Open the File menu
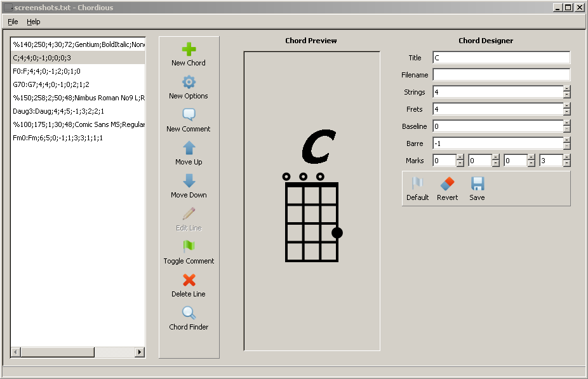 click(x=13, y=22)
